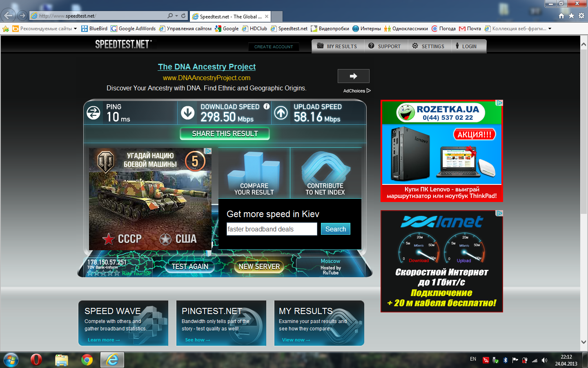Image resolution: width=588 pixels, height=368 pixels.
Task: Click the ping icon
Action: click(x=94, y=113)
